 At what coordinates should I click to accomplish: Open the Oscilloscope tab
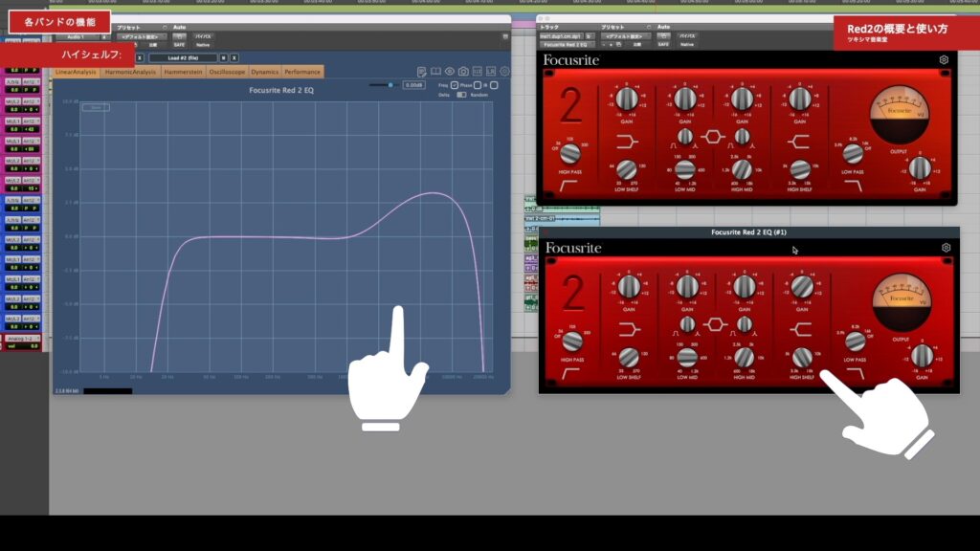(x=227, y=72)
